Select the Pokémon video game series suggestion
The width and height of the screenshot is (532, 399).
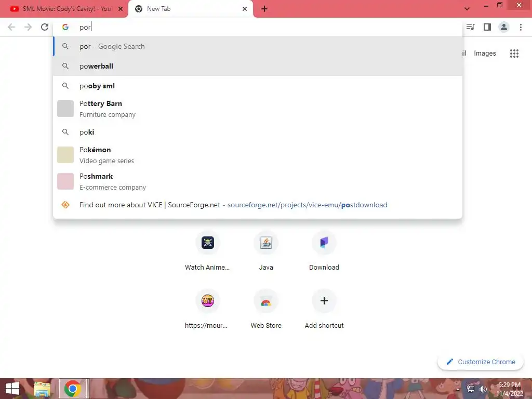click(x=258, y=155)
